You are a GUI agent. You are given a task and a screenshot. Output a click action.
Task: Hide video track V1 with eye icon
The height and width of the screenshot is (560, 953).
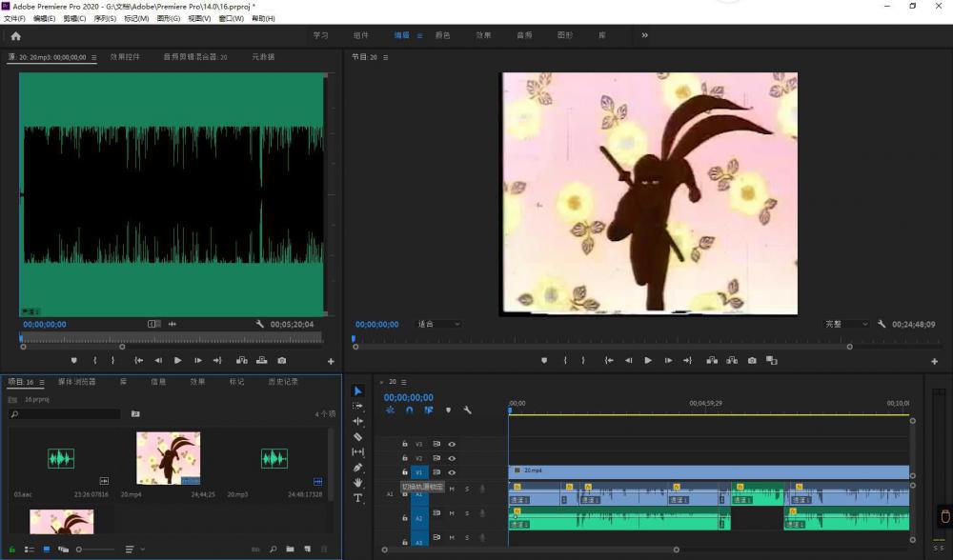452,472
